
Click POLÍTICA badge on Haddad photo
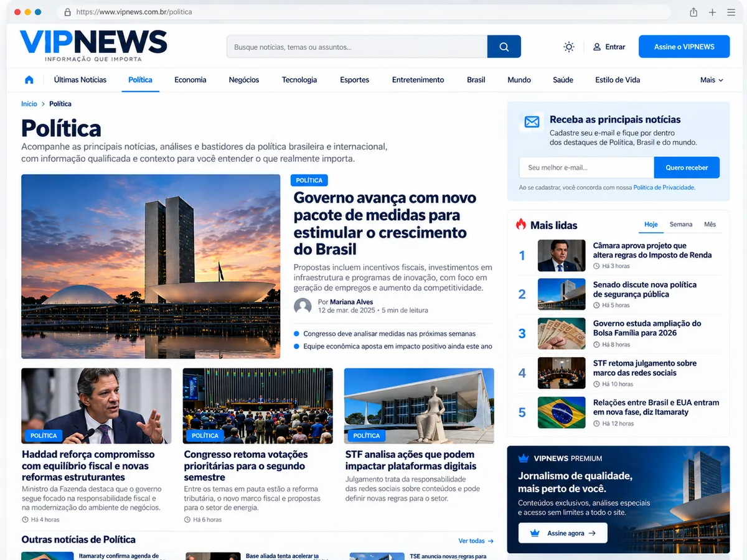(x=44, y=436)
